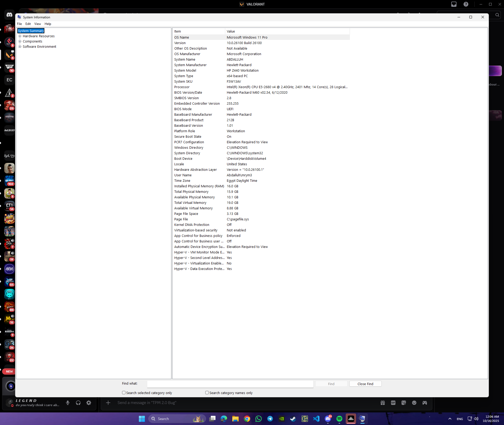Click the Close Find button
Screen dimensions: 504x425
[365, 384]
